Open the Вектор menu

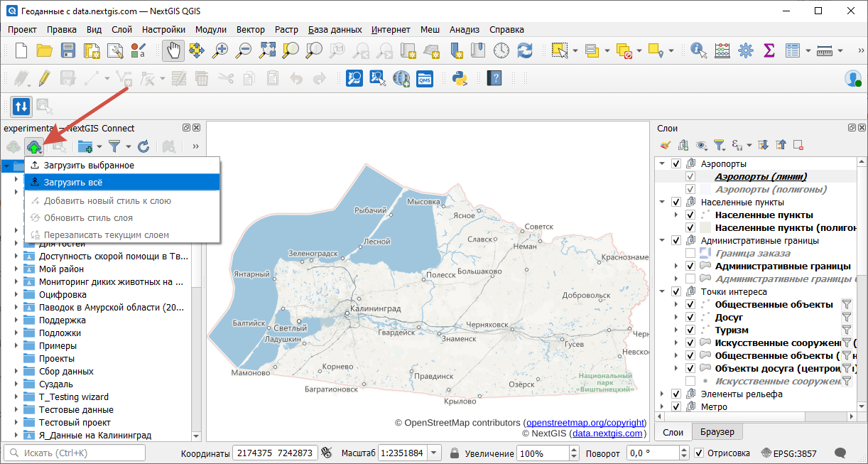point(251,30)
